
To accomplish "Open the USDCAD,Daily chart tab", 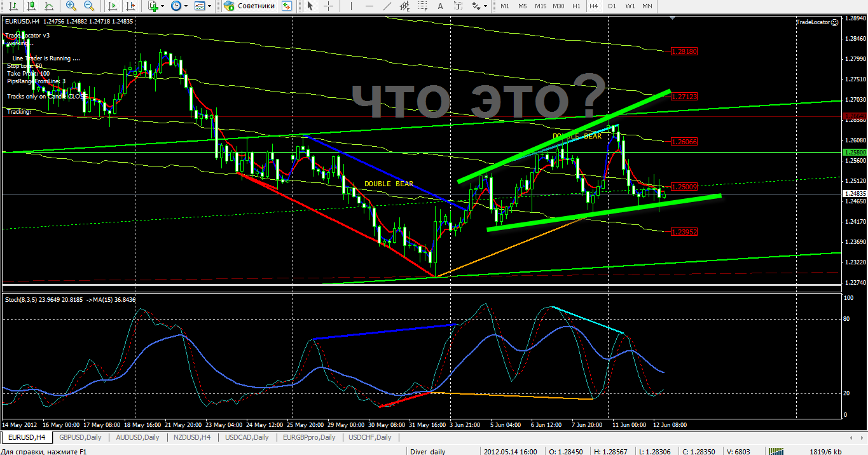I will [x=247, y=437].
